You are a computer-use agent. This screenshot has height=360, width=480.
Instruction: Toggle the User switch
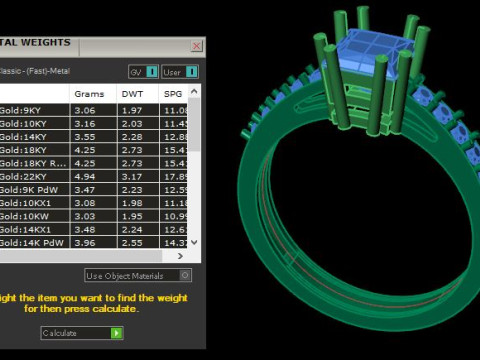pyautogui.click(x=180, y=72)
